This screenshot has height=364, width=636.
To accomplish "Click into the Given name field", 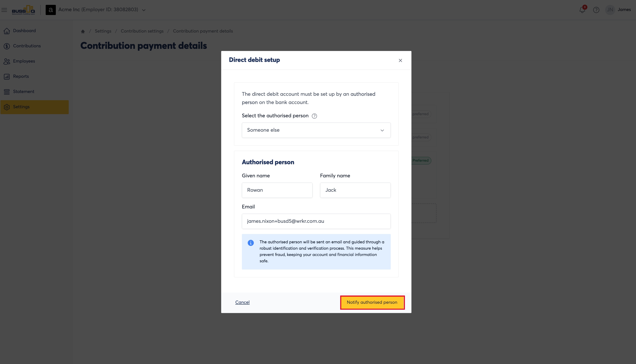I will tap(277, 190).
